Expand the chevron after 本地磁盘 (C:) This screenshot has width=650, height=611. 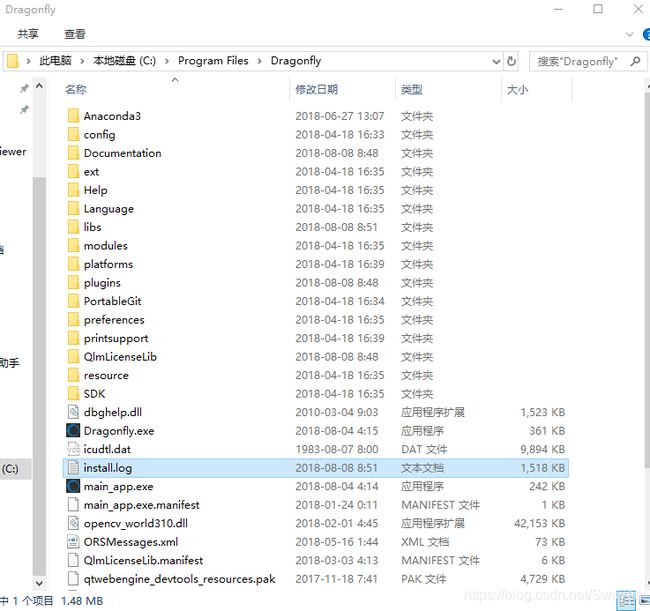(167, 61)
